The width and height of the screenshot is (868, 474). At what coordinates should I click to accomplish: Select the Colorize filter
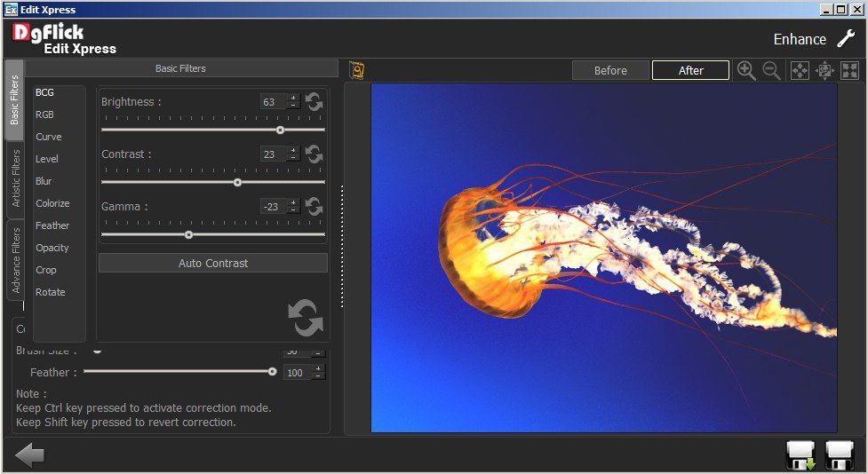[x=52, y=203]
